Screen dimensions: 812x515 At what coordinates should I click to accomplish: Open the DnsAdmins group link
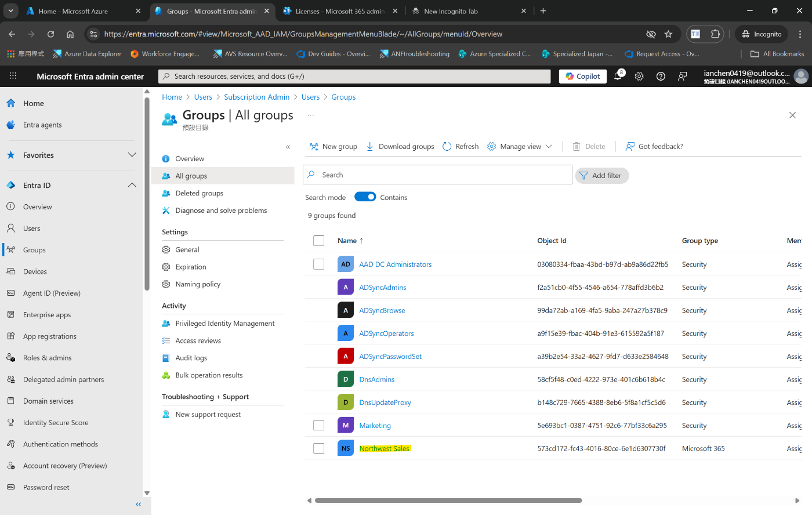click(376, 379)
